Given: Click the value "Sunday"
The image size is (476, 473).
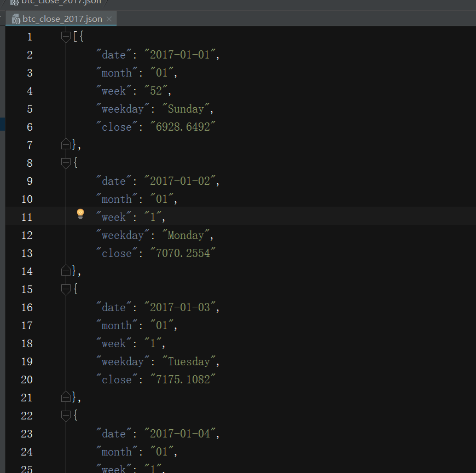Looking at the screenshot, I should pos(186,109).
